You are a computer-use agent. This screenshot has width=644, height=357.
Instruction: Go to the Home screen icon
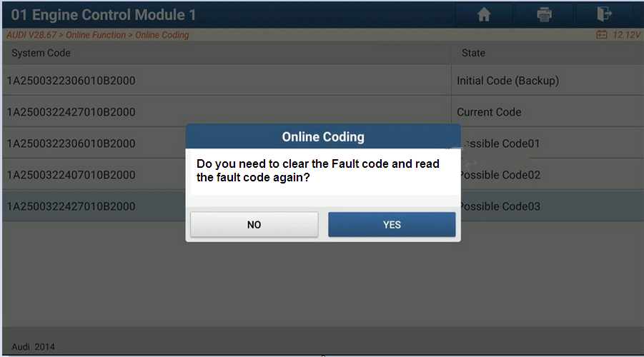(x=484, y=15)
